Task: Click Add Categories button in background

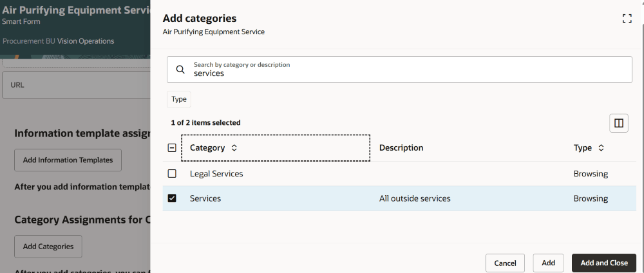Action: point(48,247)
